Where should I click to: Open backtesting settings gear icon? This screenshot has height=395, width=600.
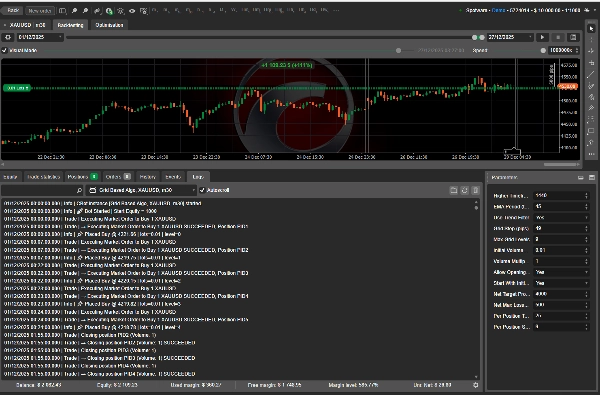tap(8, 37)
